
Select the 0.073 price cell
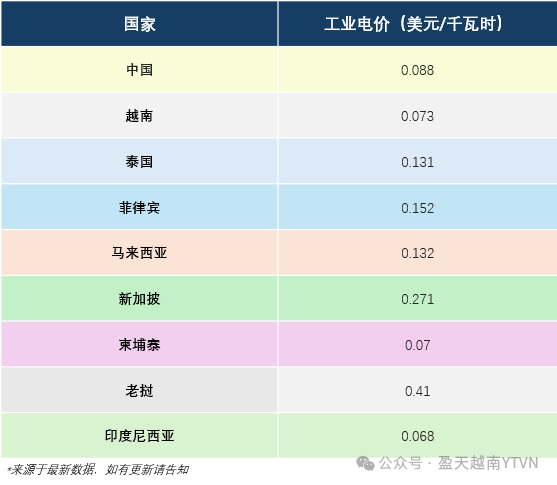(417, 116)
